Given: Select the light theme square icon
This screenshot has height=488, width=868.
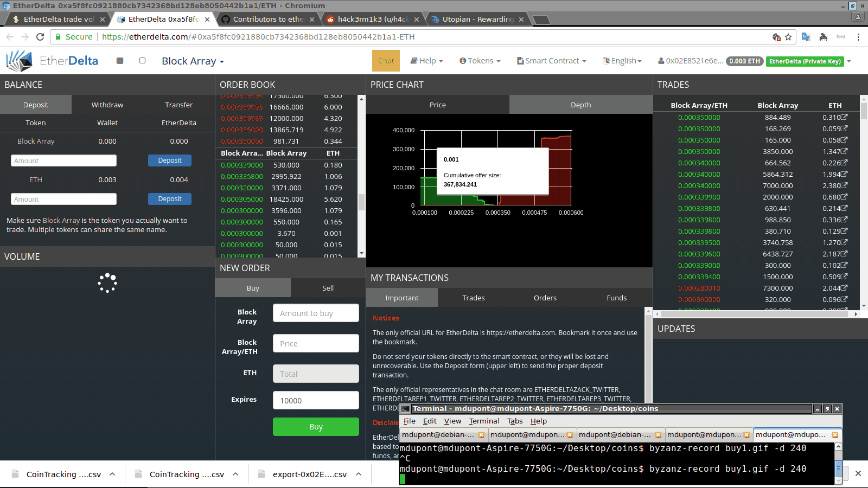Looking at the screenshot, I should click(142, 61).
